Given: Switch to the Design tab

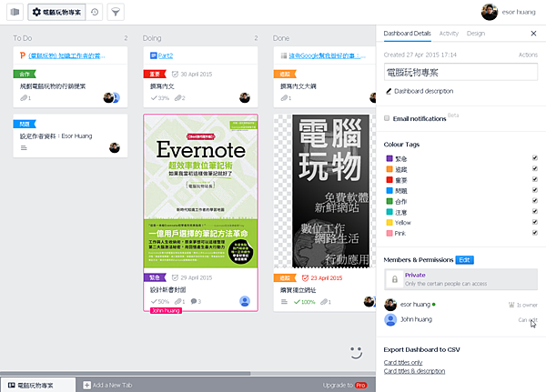Looking at the screenshot, I should click(x=476, y=34).
